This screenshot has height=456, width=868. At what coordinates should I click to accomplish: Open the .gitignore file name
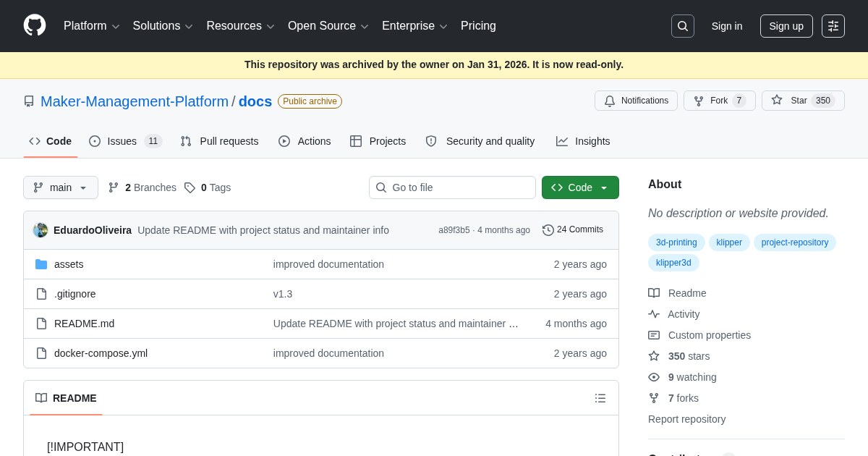coord(75,294)
